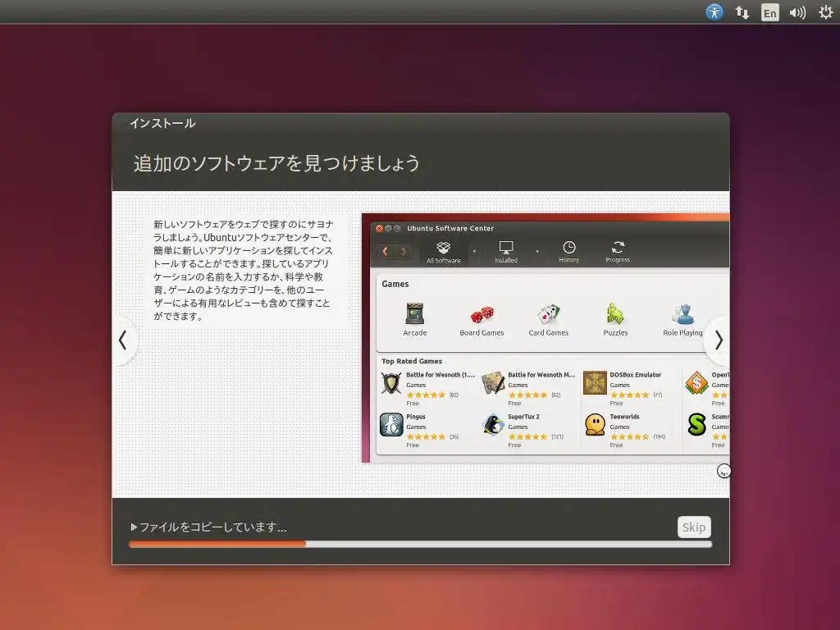The height and width of the screenshot is (630, 840).
Task: Go to the next slide arrow
Action: 719,340
